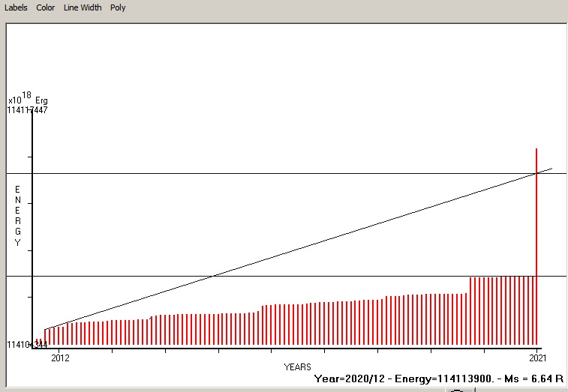Click the vertical ENERGY axis title
Viewport: 568px width, 392px height.
point(17,216)
